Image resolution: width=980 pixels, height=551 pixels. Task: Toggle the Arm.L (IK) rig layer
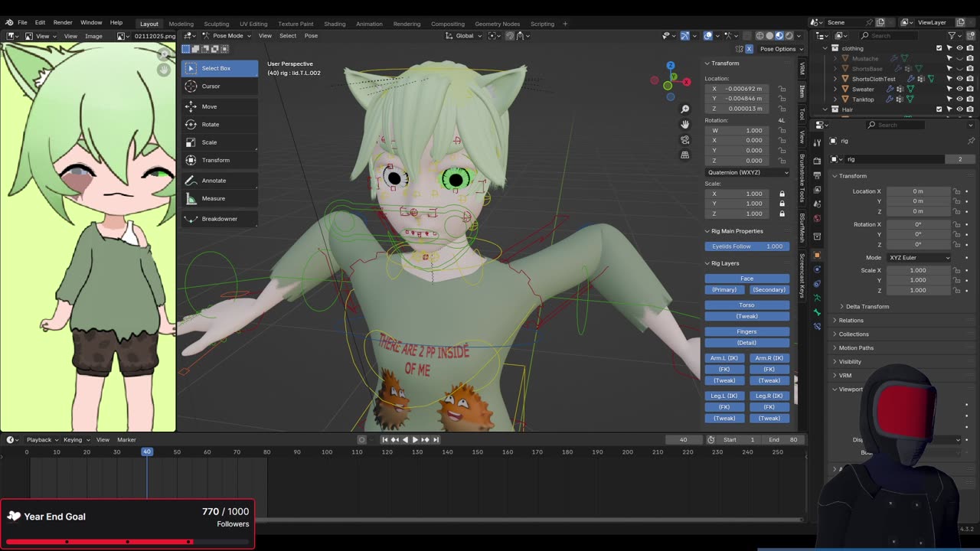[724, 358]
